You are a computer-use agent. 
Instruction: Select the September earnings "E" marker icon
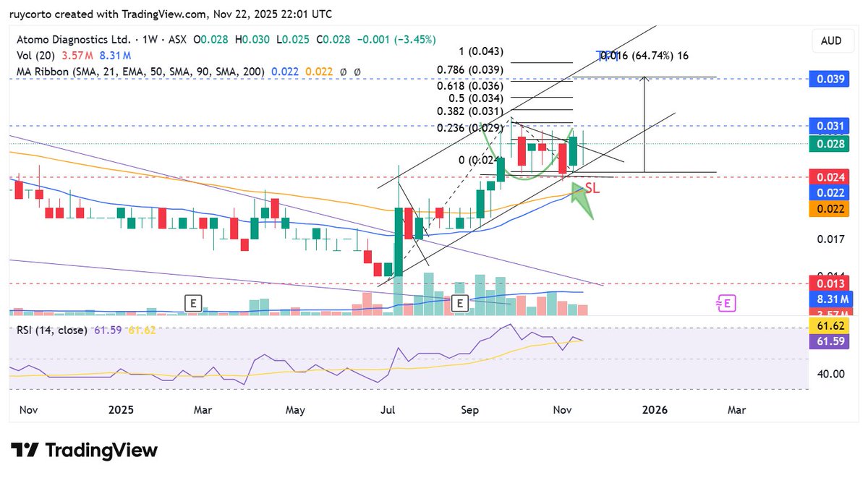[x=459, y=303]
